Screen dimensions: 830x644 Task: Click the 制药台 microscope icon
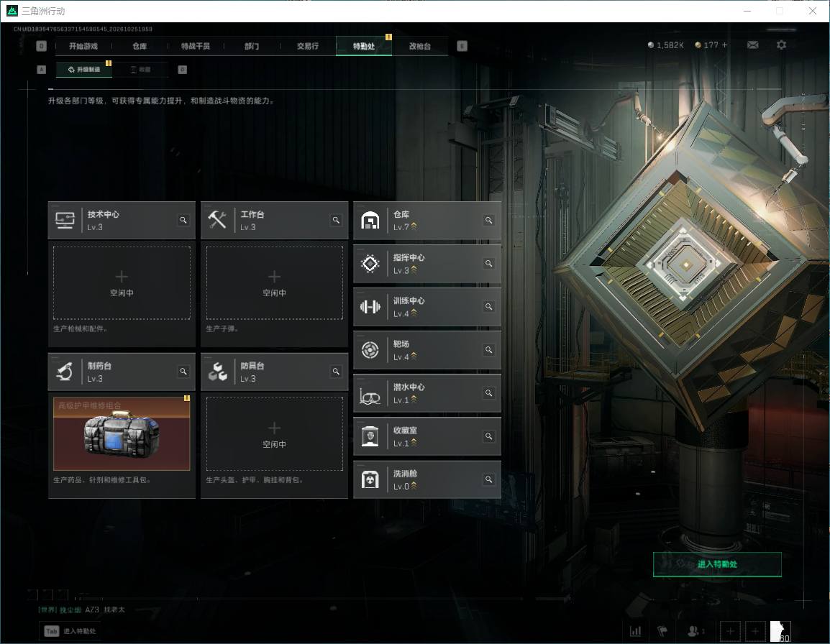(x=65, y=372)
